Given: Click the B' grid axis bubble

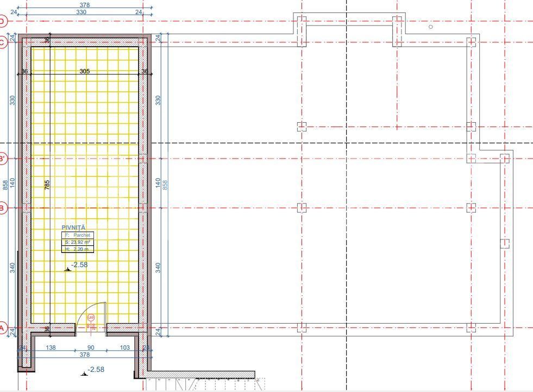Looking at the screenshot, I should tap(2, 159).
